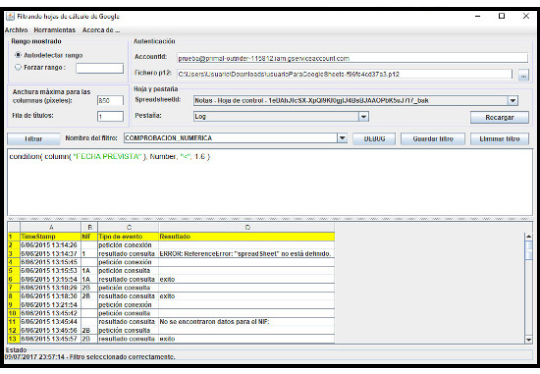Click scrollbar up arrow in table
540x374 pixels.
tap(528, 237)
